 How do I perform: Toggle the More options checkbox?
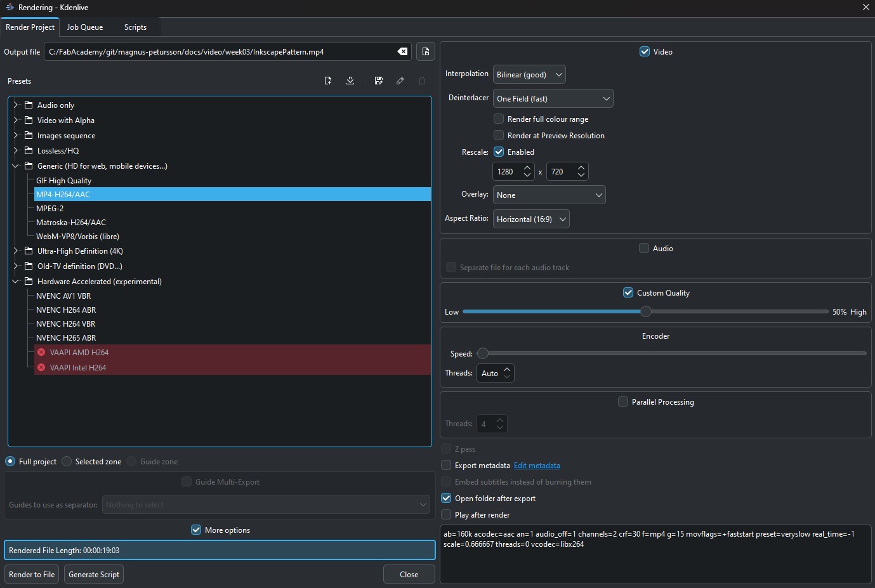[196, 530]
